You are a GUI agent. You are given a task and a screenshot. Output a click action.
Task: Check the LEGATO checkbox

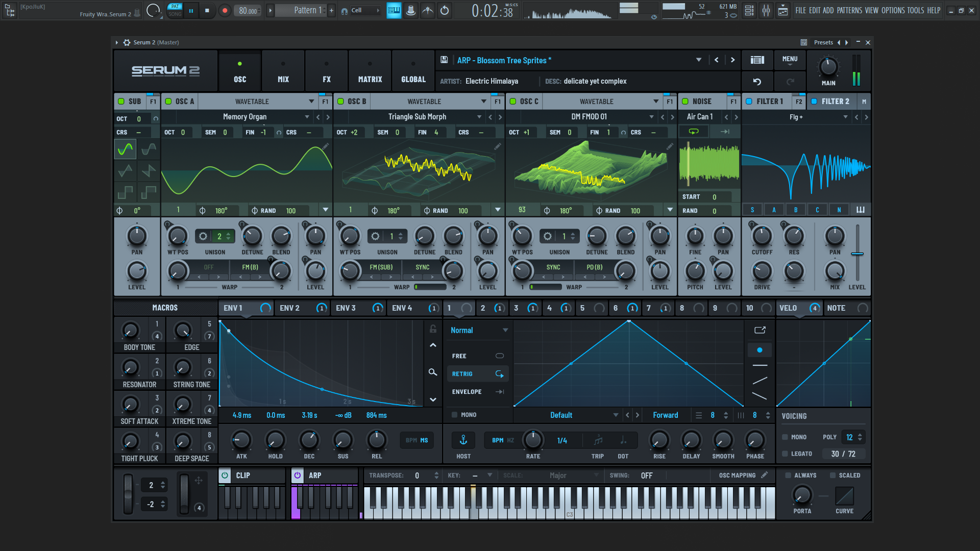click(785, 454)
